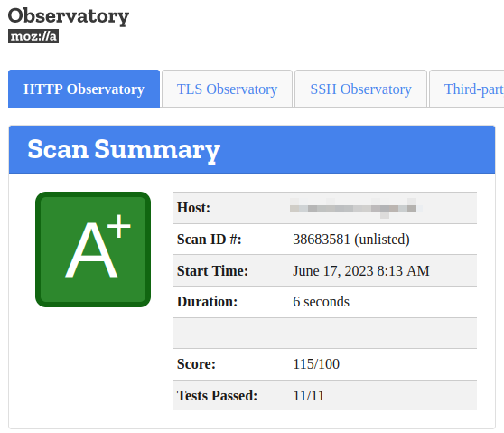Click the moz://a Mozilla logo
This screenshot has width=504, height=433.
click(x=33, y=36)
